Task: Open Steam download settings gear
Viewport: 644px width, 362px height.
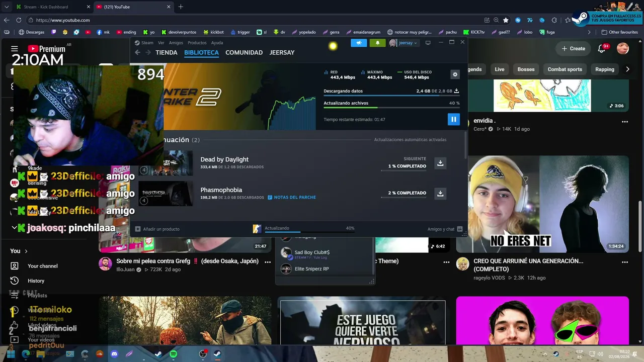Action: 455,74
